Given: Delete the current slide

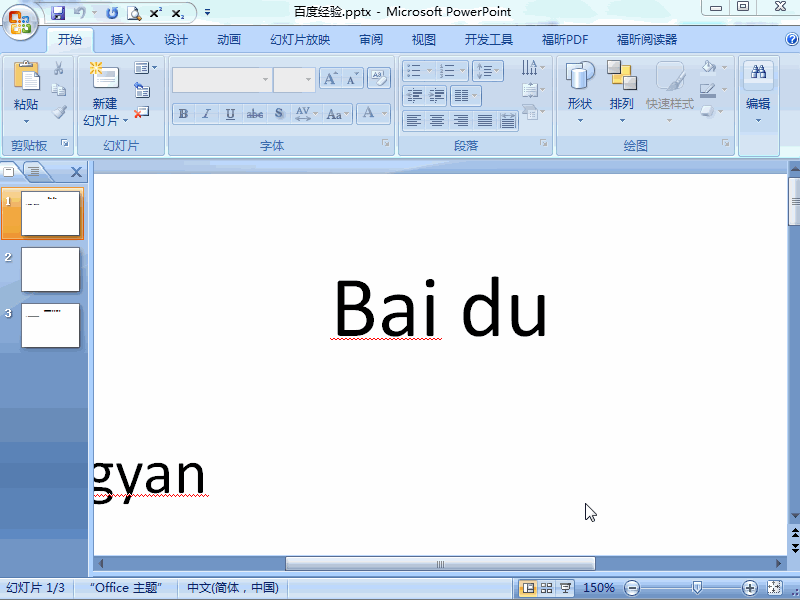Looking at the screenshot, I should (141, 112).
